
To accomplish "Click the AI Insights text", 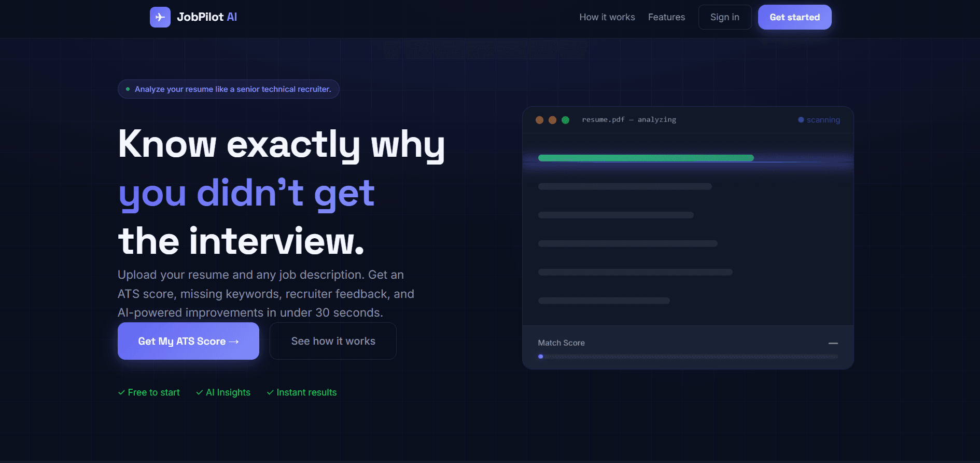I will point(228,392).
